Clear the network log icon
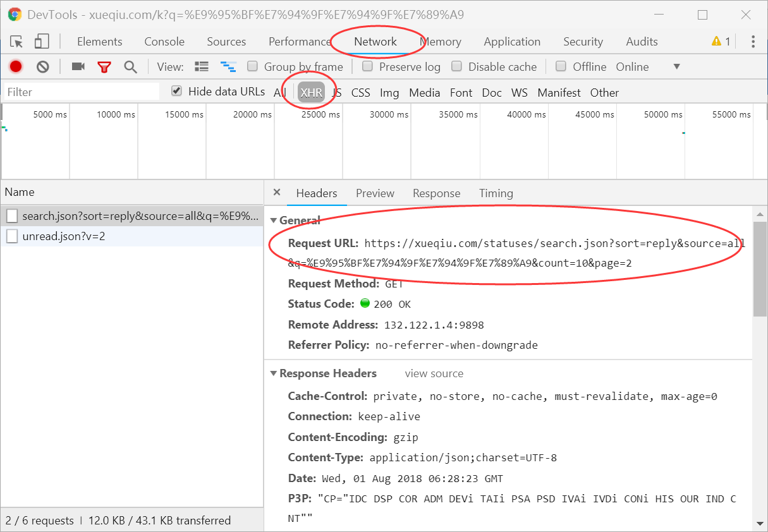768x532 pixels. click(42, 66)
